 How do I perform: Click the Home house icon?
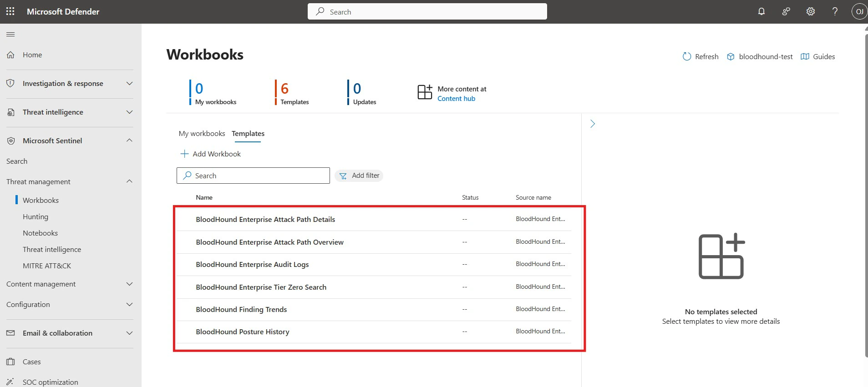pyautogui.click(x=11, y=55)
